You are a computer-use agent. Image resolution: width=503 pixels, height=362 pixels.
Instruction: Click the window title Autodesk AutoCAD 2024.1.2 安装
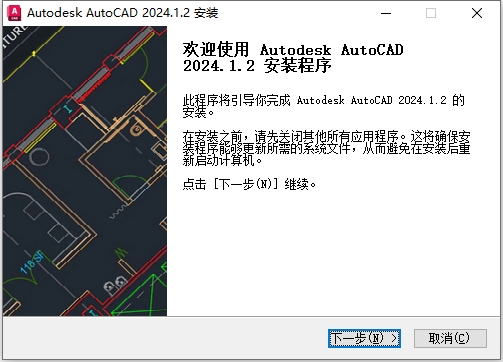[x=123, y=13]
